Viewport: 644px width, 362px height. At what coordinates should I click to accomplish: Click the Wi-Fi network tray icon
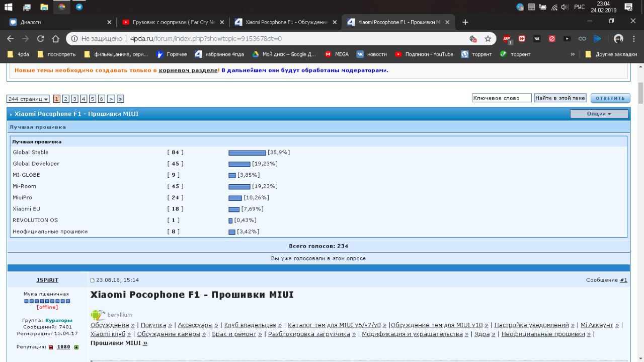coord(554,7)
